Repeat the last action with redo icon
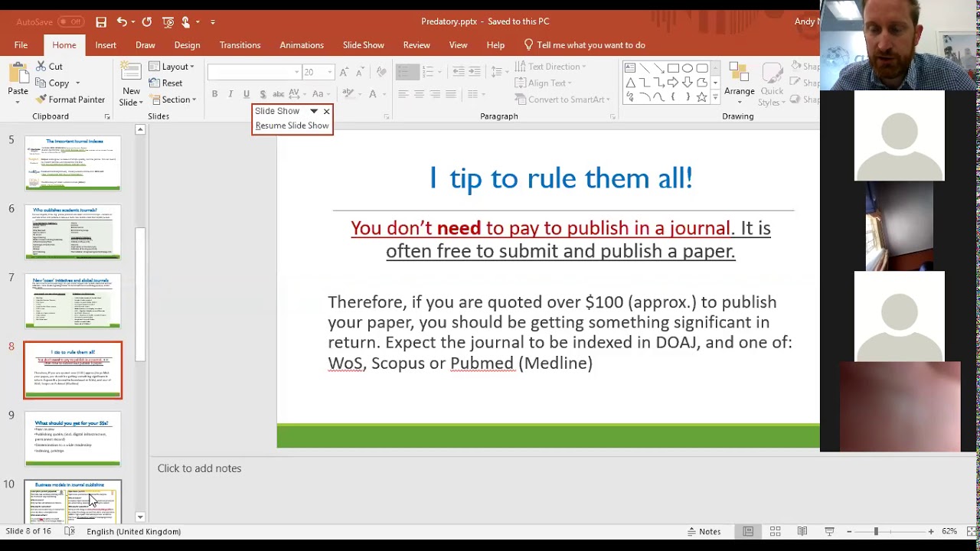The image size is (980, 551). pyautogui.click(x=147, y=22)
